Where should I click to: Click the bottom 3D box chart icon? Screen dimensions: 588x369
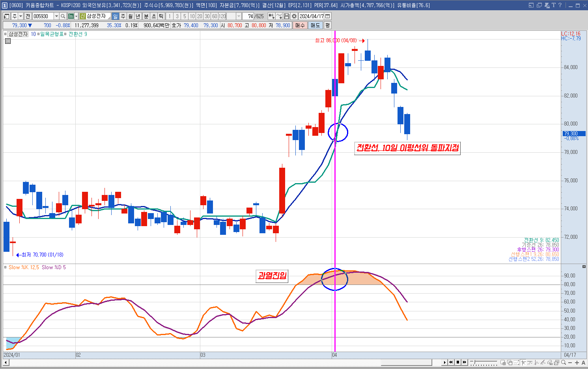coord(550,362)
